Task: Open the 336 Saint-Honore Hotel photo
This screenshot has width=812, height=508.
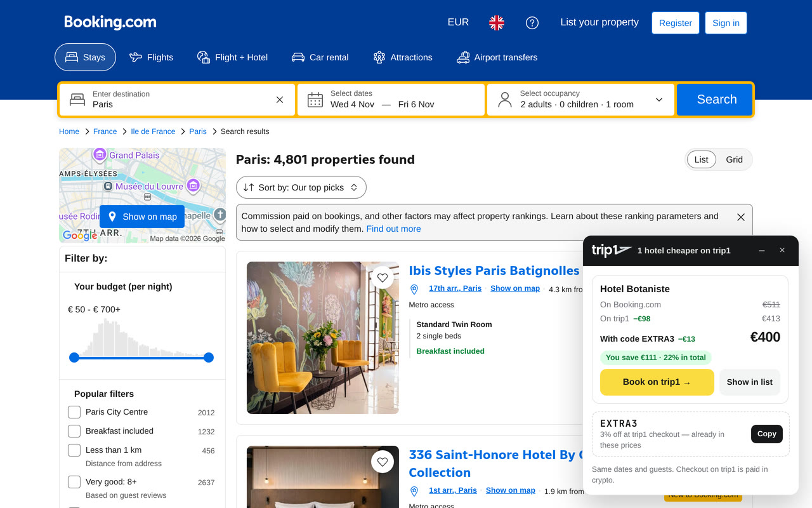Action: point(323,477)
